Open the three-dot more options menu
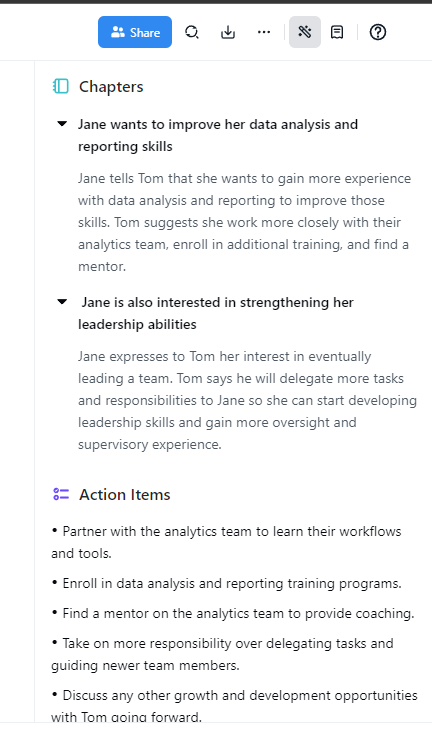432x738 pixels. pyautogui.click(x=264, y=32)
